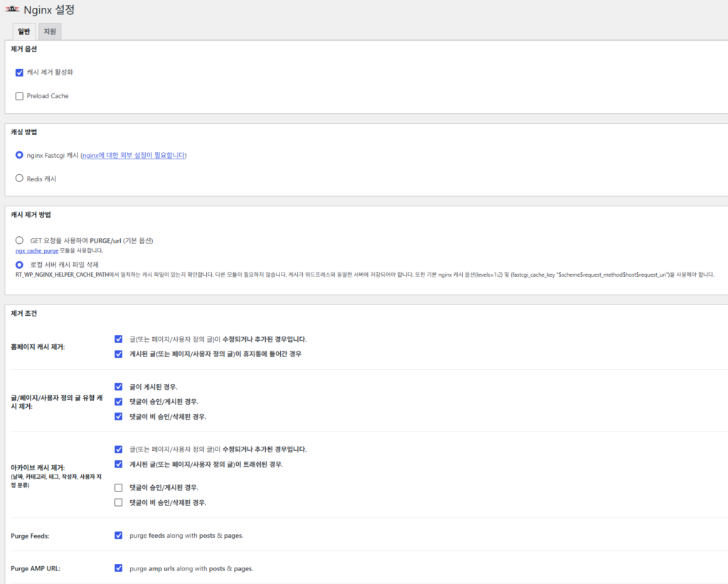Toggle 홈페이지 캐시 제거 수정되거나 추가된 경우 checkbox
The height and width of the screenshot is (584, 728).
pos(119,339)
